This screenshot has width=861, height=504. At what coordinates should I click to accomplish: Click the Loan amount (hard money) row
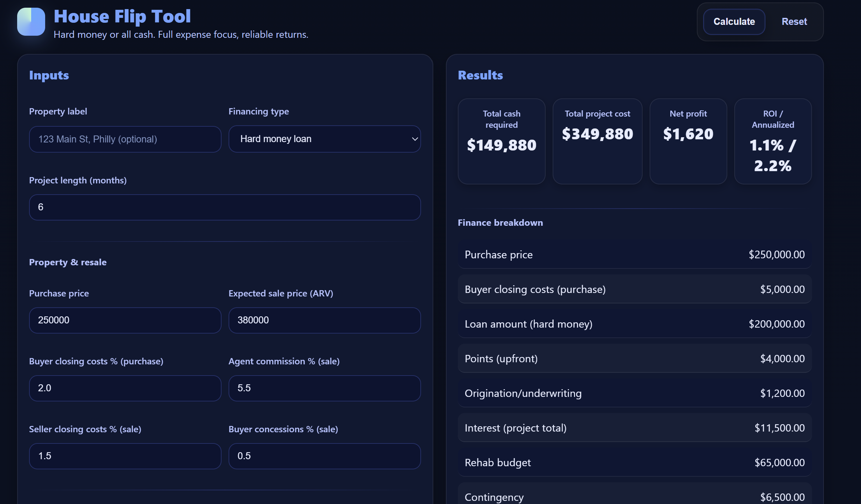click(634, 324)
